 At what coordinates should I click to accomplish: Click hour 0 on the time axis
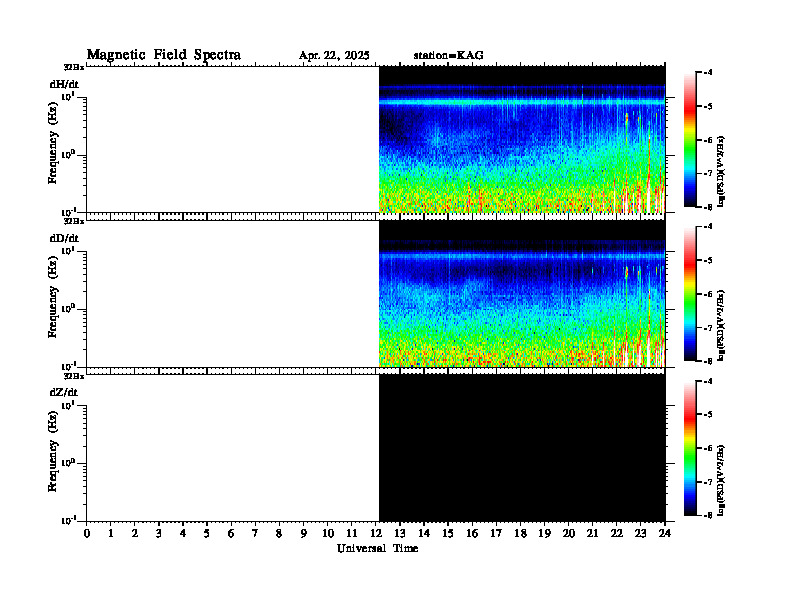[87, 534]
